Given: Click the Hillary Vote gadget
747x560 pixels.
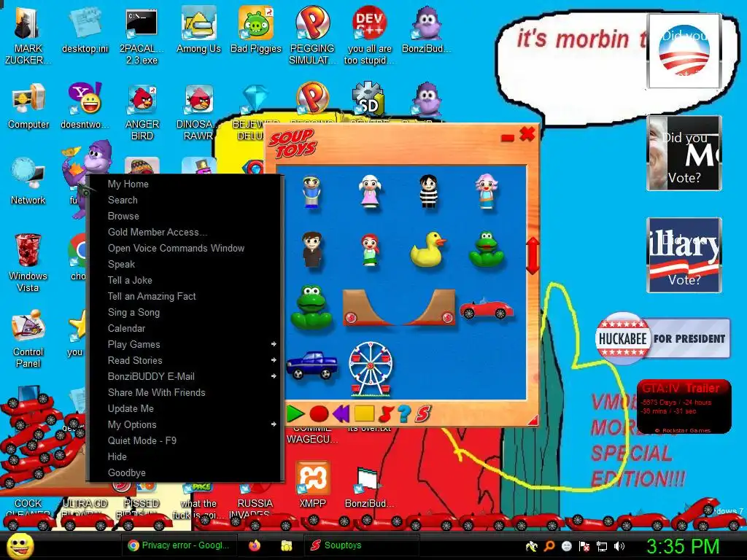Looking at the screenshot, I should point(684,254).
